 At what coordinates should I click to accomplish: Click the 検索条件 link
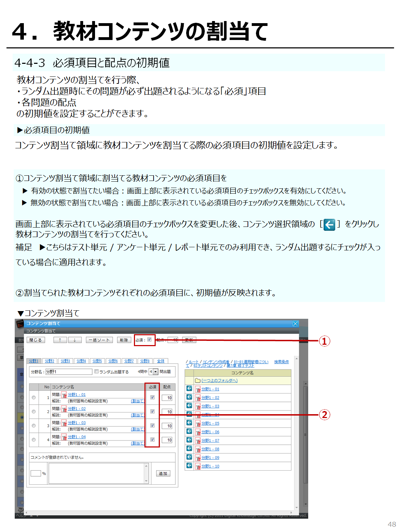(282, 362)
